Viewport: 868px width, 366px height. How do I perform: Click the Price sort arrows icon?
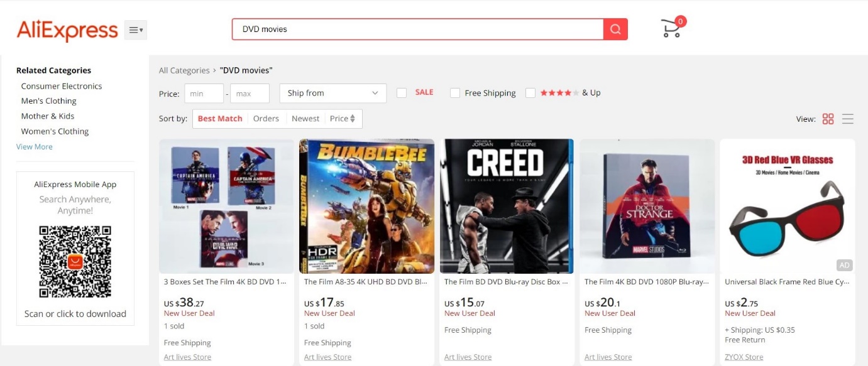353,119
